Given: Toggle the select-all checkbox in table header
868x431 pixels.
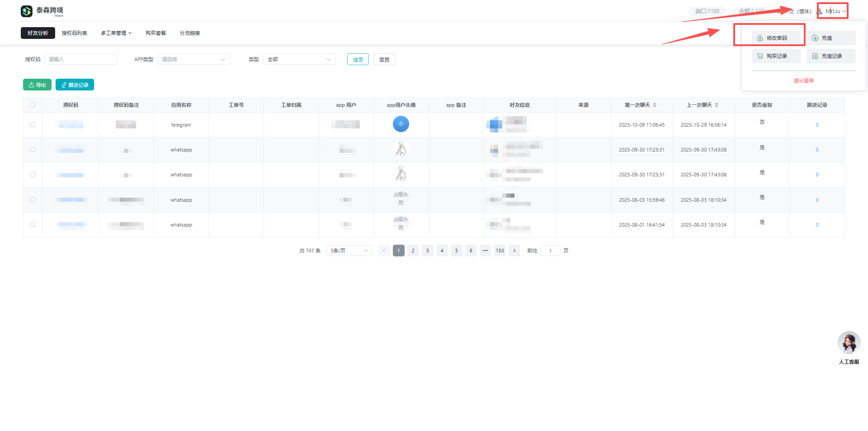Looking at the screenshot, I should tap(33, 105).
